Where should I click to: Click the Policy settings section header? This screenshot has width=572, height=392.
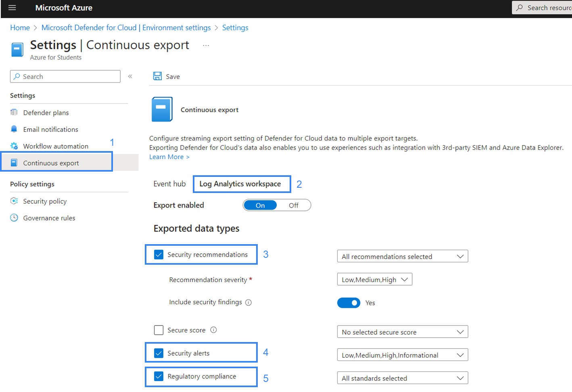[32, 184]
